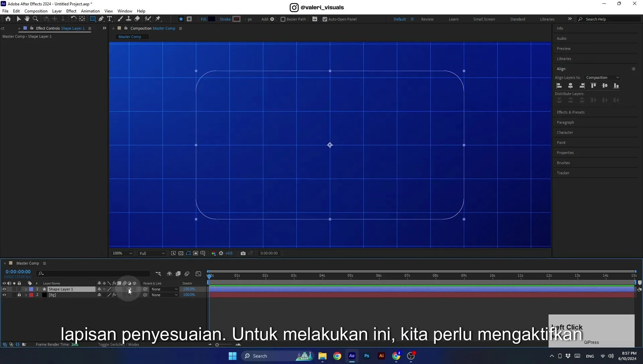Click the current timecode 0:00:00:00
The height and width of the screenshot is (364, 643).
[18, 272]
